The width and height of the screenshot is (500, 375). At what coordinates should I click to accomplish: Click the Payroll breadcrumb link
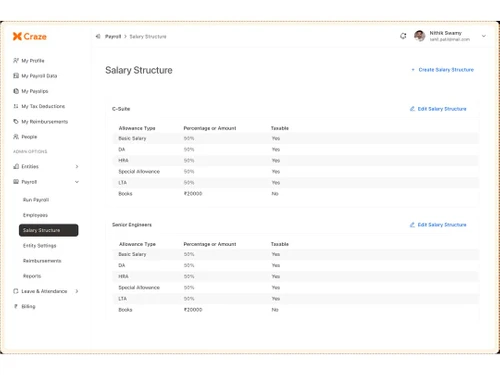113,36
